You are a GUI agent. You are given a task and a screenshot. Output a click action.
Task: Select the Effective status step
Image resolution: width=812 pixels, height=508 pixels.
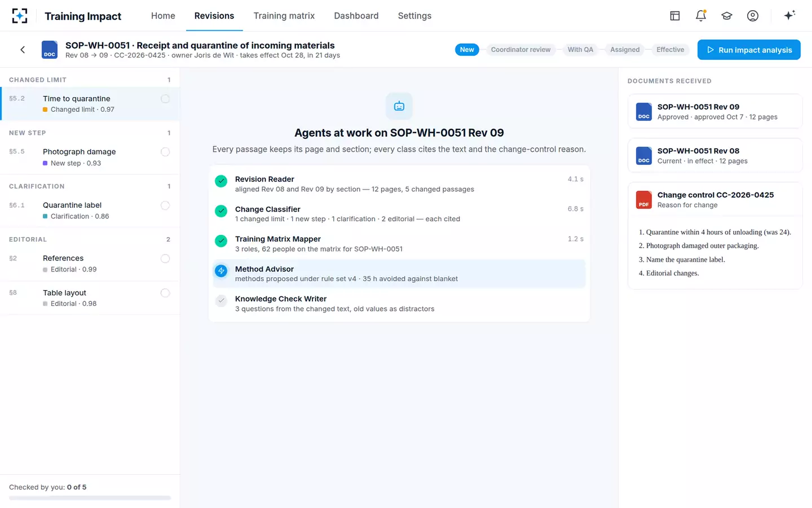670,50
